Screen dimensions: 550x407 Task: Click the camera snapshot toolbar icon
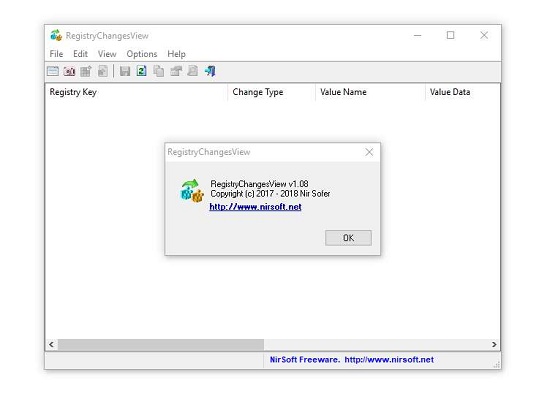pos(69,71)
